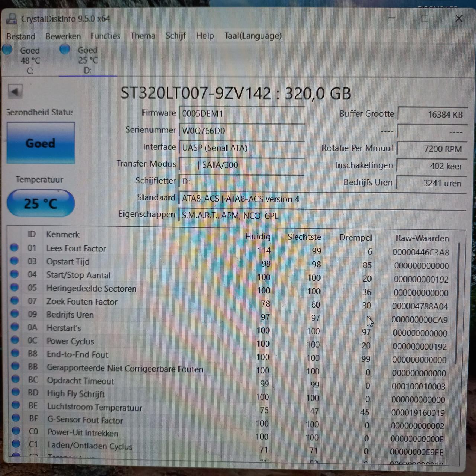Click the Serienummer field W0Q766D0
The height and width of the screenshot is (476, 476).
242,131
